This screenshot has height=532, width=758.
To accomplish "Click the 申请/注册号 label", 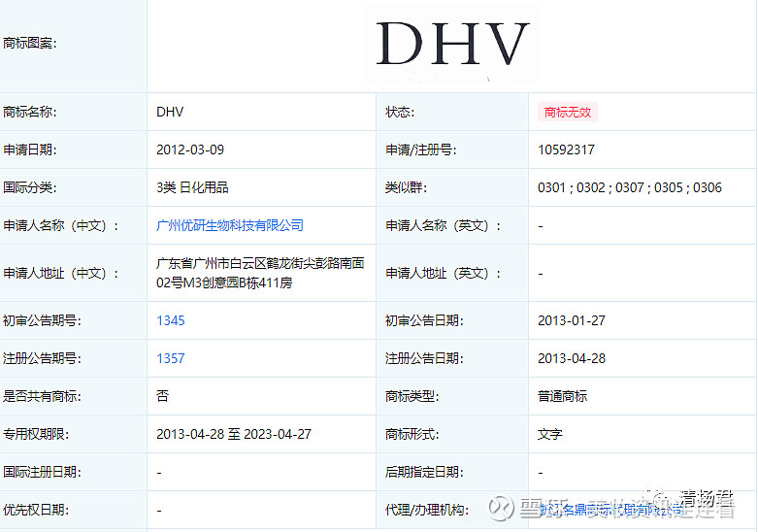I will pos(420,150).
